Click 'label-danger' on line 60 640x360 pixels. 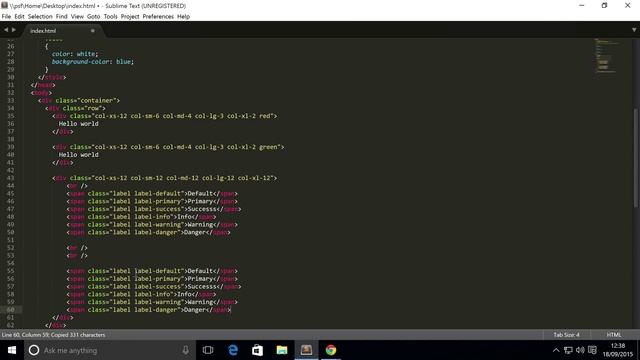pos(156,310)
